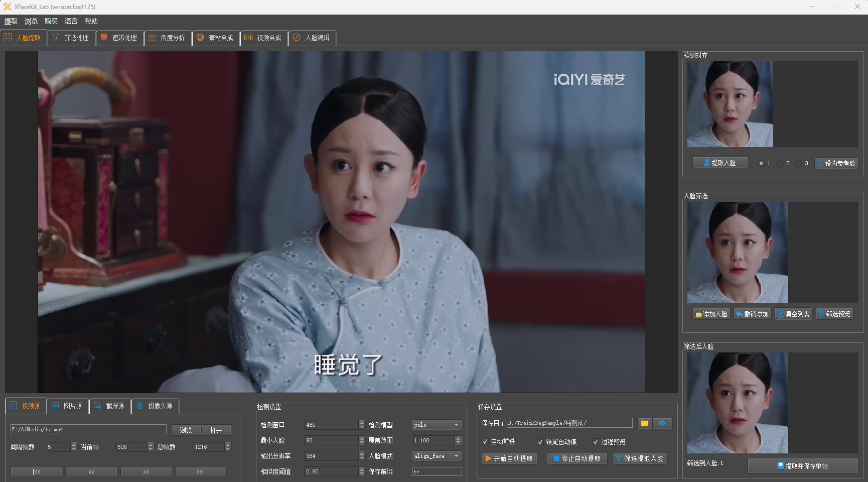Click 筛选预览 button

point(835,314)
